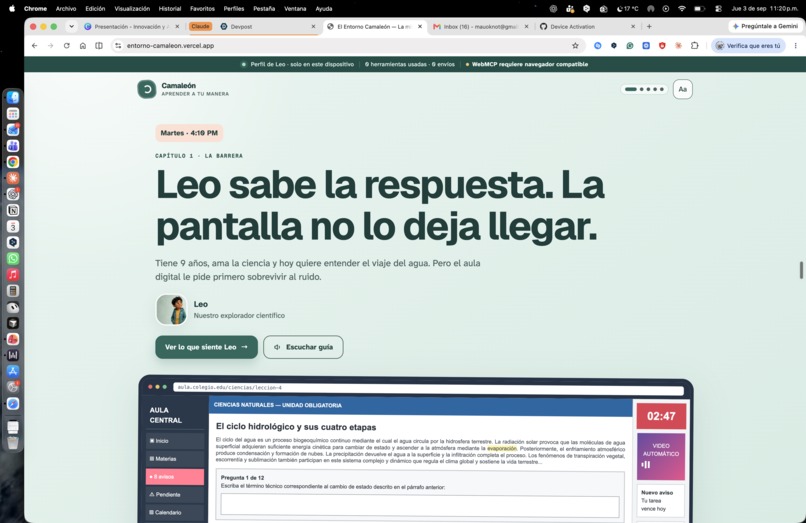Click the 02:47 countdown timer

pos(661,416)
